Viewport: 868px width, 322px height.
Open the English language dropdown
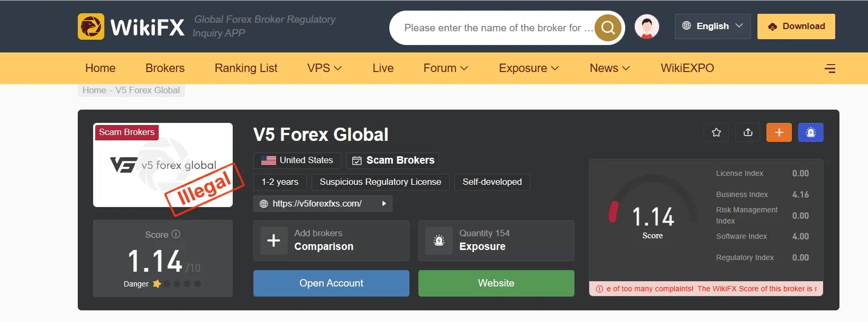(712, 26)
